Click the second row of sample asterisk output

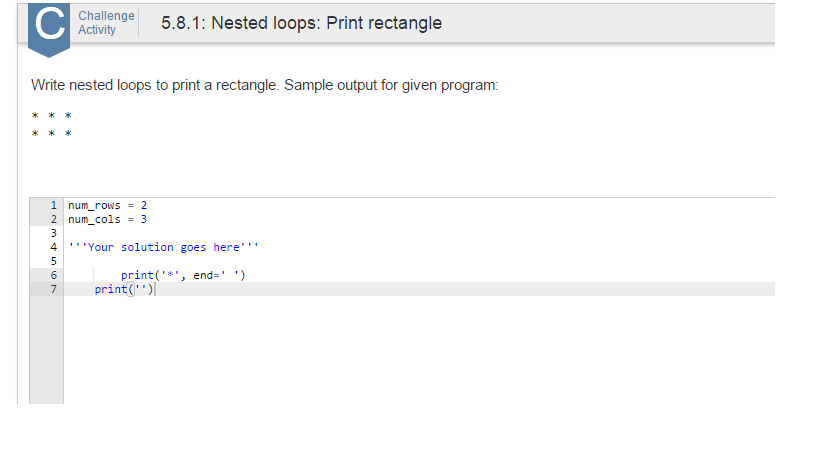tap(52, 134)
